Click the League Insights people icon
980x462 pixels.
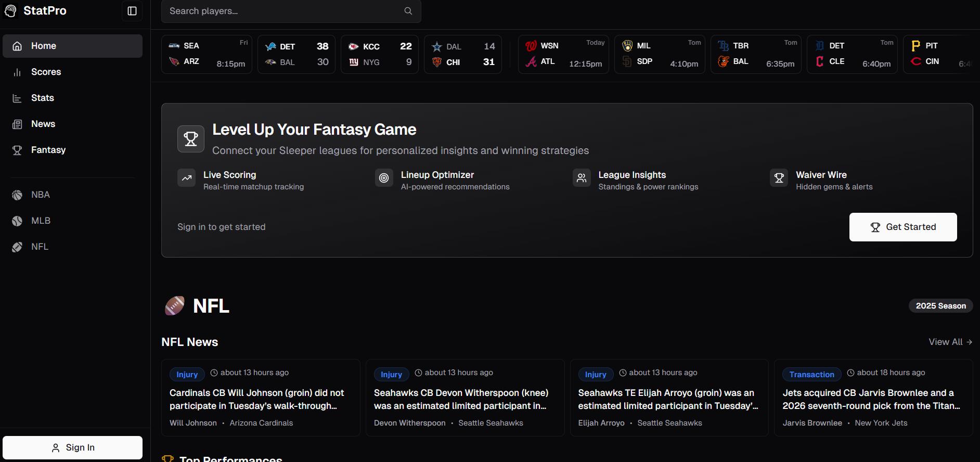click(582, 178)
